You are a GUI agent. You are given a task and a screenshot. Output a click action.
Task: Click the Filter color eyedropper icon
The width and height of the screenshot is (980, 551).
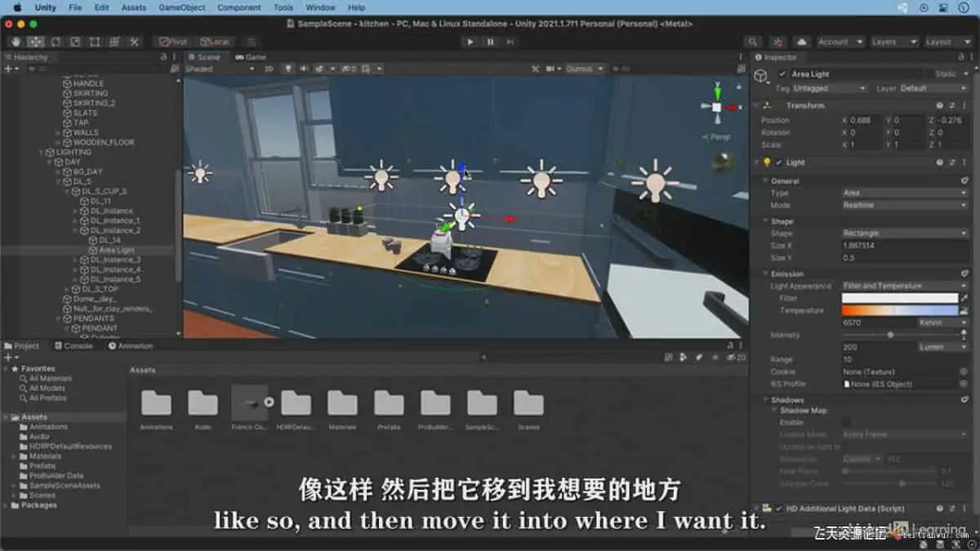tap(964, 299)
